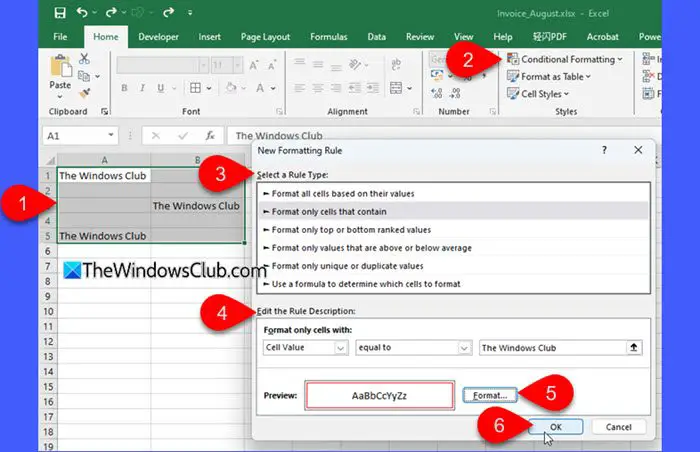700x452 pixels.
Task: Open the Format as Table dropdown
Action: (x=549, y=76)
